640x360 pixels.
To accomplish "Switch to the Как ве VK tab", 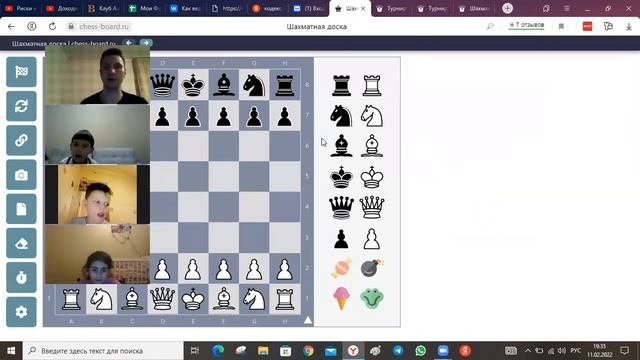I will [185, 9].
